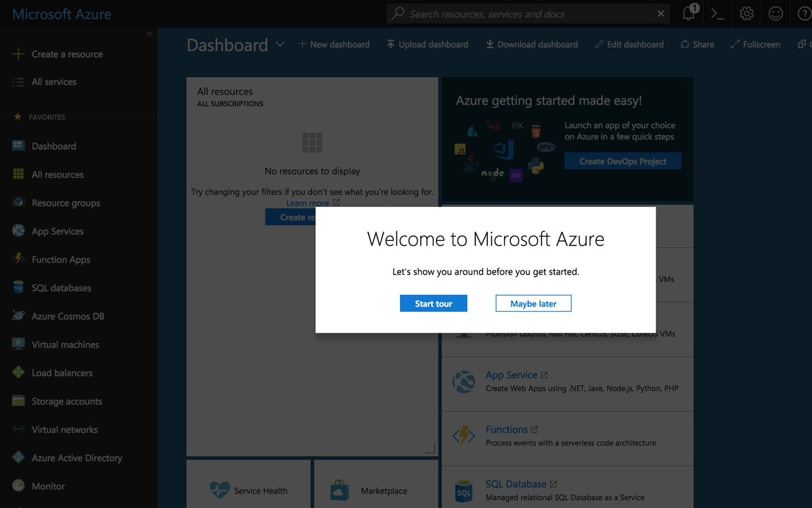This screenshot has height=508, width=812.
Task: Select the Dashboard label in the sidebar favorites
Action: tap(54, 146)
